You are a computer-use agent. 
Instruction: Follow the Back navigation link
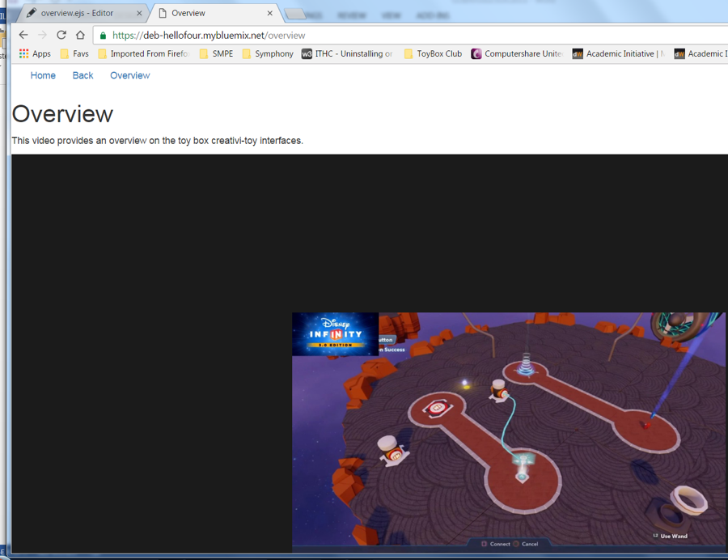(x=83, y=75)
